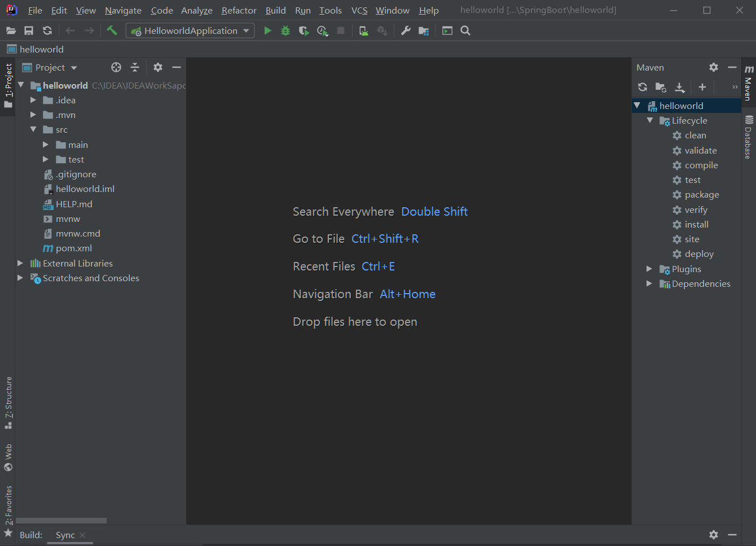This screenshot has width=756, height=546.
Task: Select the Sync tab in Build panel
Action: click(x=65, y=535)
